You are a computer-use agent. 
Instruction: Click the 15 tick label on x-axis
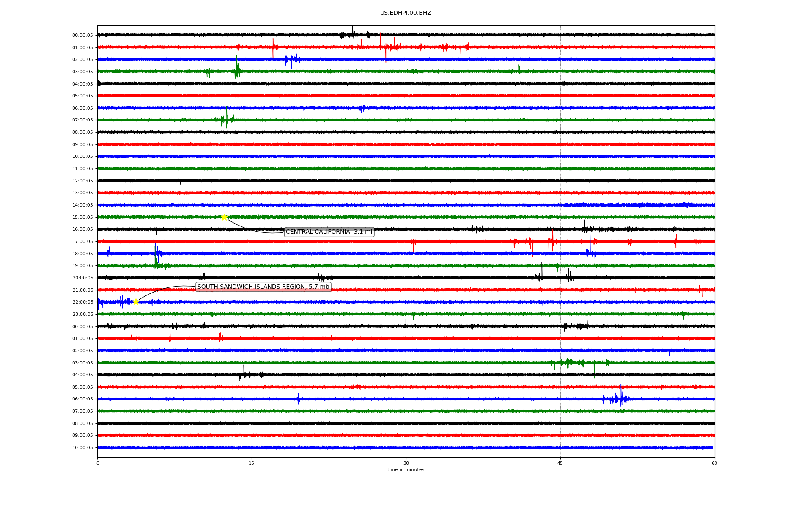(x=252, y=464)
